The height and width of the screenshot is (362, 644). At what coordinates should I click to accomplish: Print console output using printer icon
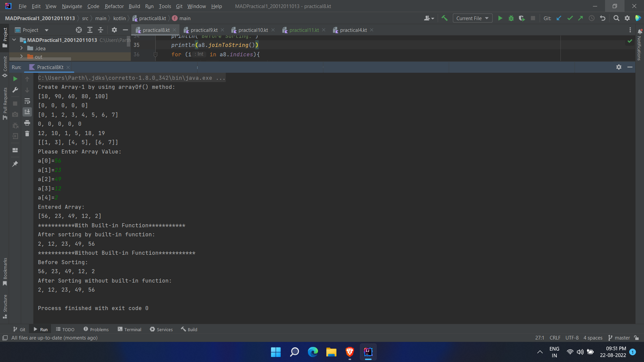(x=27, y=123)
